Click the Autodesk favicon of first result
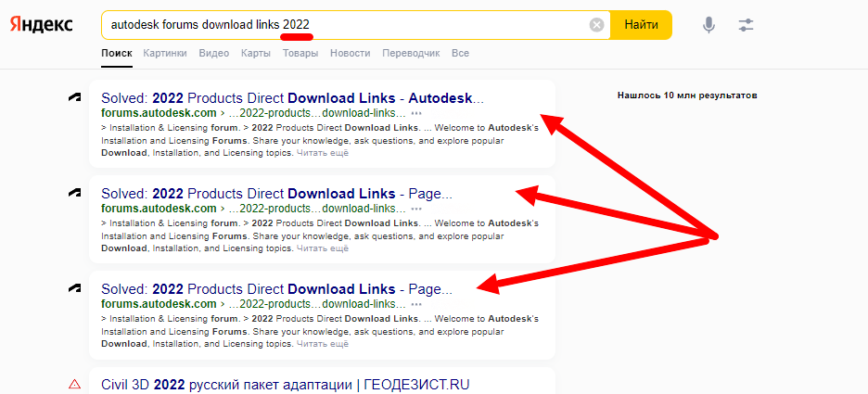The width and height of the screenshot is (868, 394). [75, 98]
